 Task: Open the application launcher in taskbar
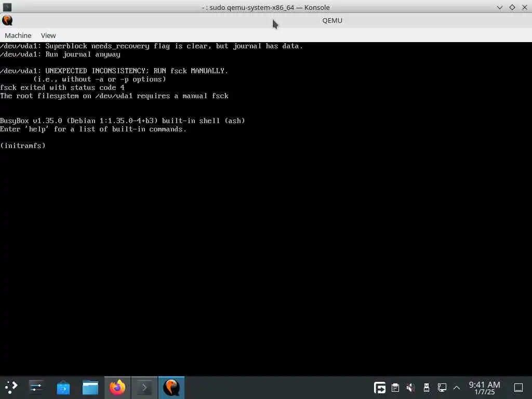click(x=11, y=387)
